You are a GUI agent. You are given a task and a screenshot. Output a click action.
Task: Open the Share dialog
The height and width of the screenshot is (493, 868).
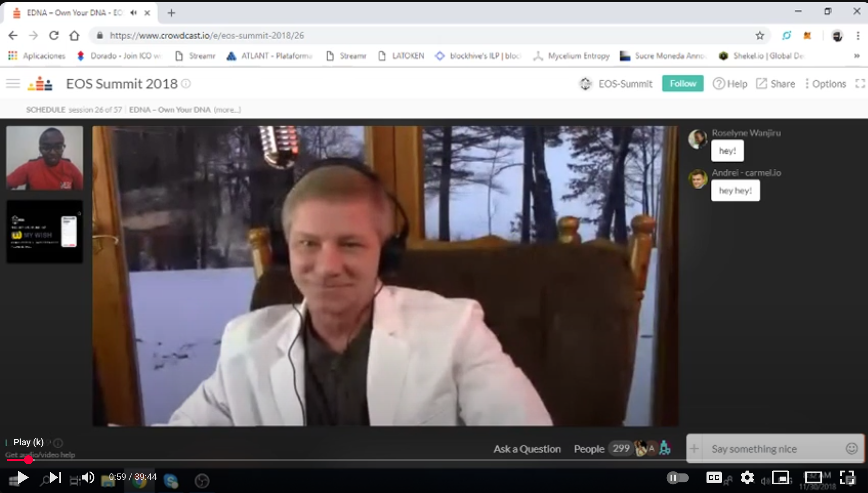[x=775, y=84]
